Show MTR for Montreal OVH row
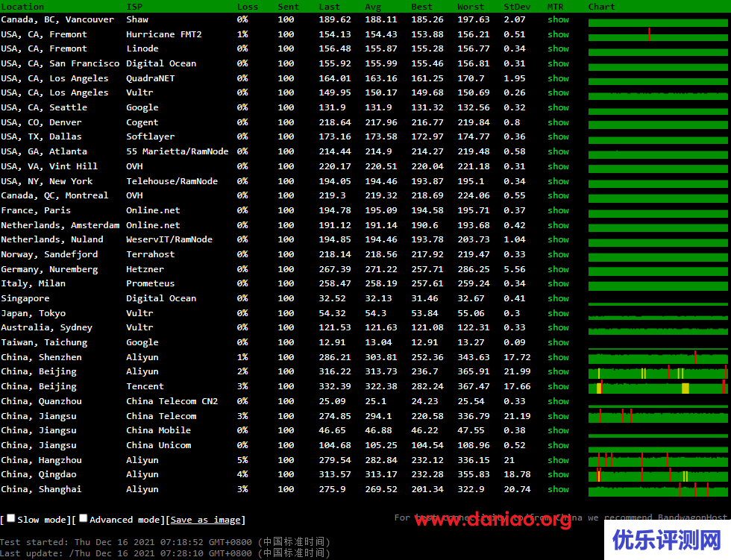Viewport: 731px width, 560px height. [x=558, y=195]
